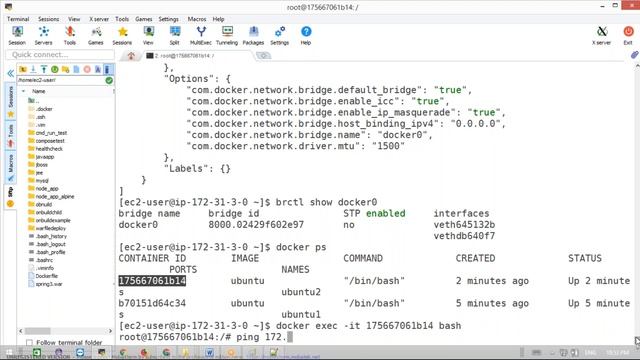Collapse the sidebar with double chevron

[x=11, y=73]
